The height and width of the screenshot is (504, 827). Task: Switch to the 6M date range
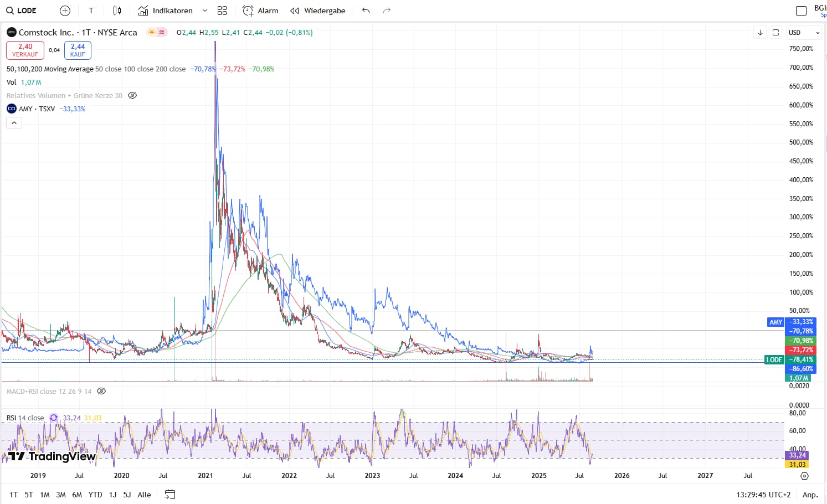click(x=77, y=495)
